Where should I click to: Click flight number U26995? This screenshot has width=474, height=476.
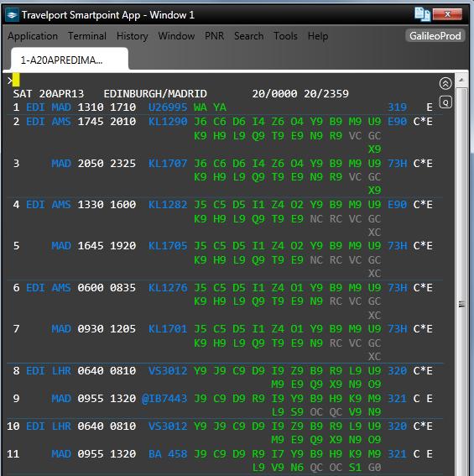168,107
